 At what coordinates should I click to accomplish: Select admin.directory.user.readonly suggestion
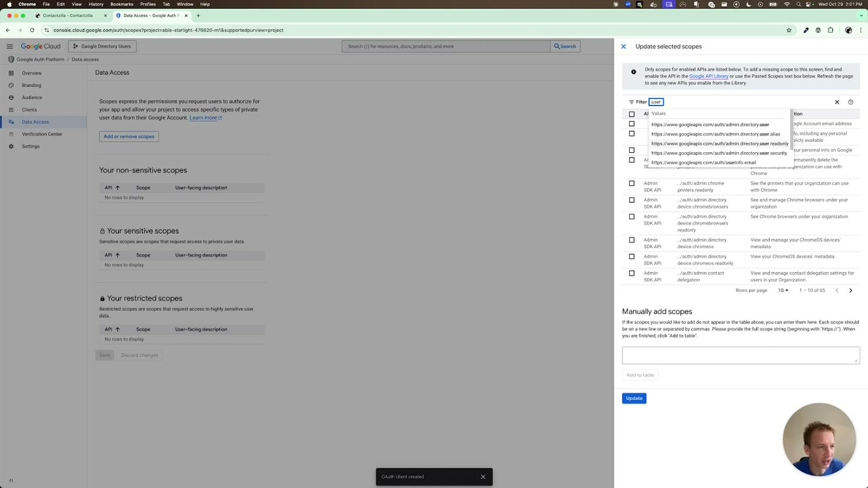719,144
